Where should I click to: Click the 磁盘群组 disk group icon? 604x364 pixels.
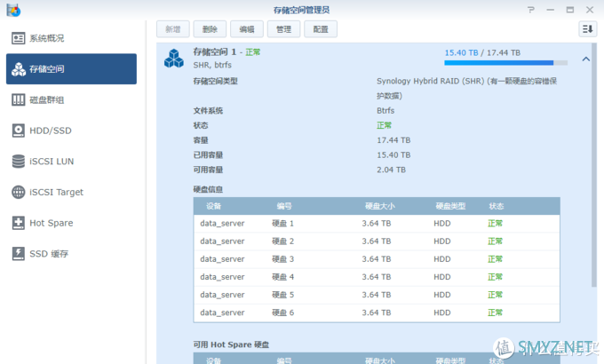[18, 99]
